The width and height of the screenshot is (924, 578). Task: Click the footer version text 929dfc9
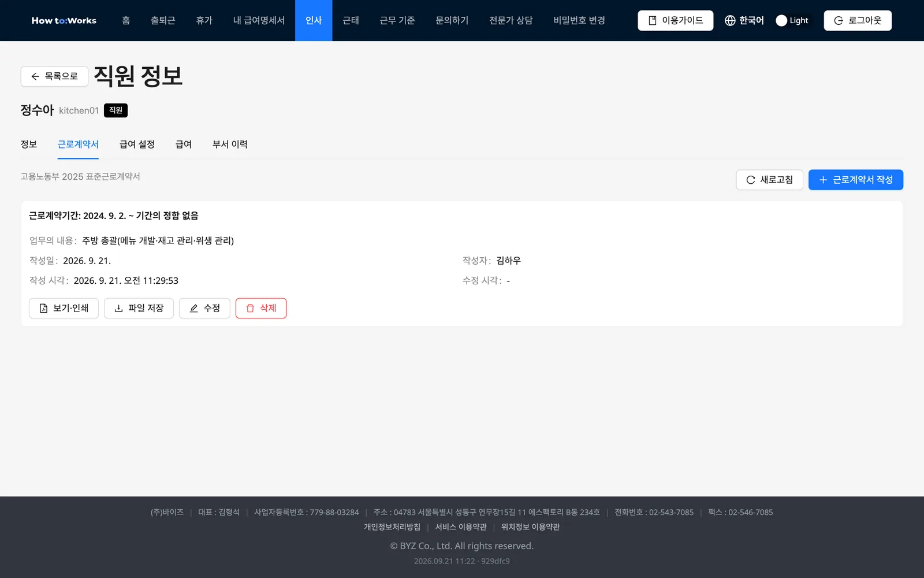(x=495, y=561)
